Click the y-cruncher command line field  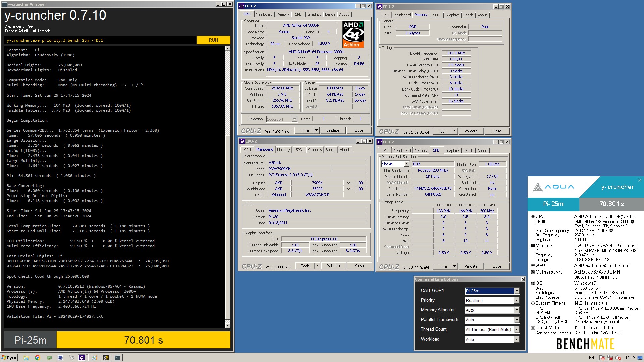click(x=100, y=40)
